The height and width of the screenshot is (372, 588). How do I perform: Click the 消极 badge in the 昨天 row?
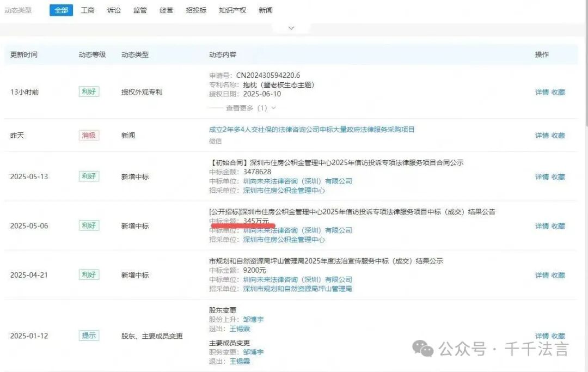point(89,135)
